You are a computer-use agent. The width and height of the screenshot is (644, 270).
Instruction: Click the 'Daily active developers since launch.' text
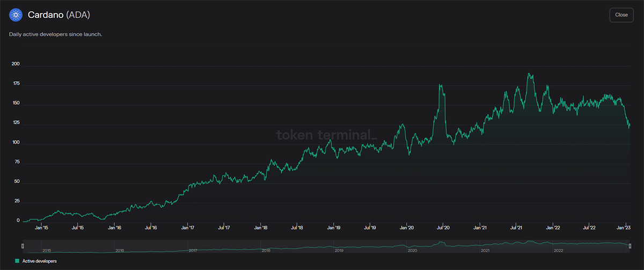55,34
